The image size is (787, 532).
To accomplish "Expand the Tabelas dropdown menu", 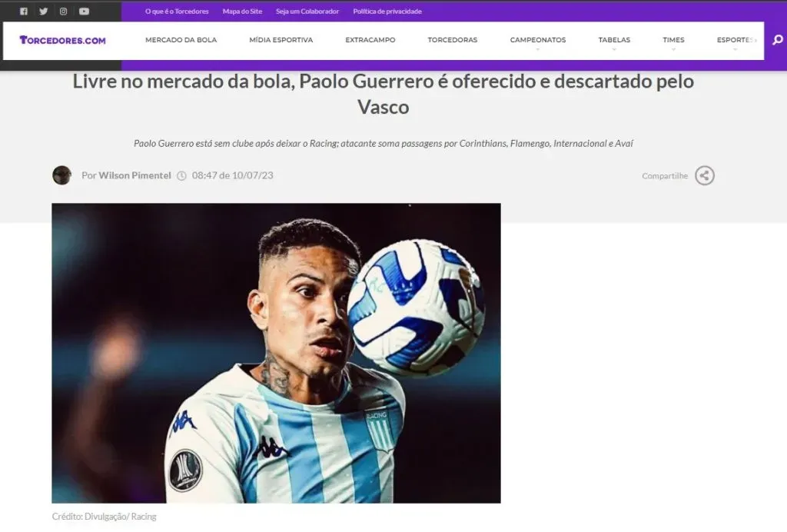I will 614,40.
